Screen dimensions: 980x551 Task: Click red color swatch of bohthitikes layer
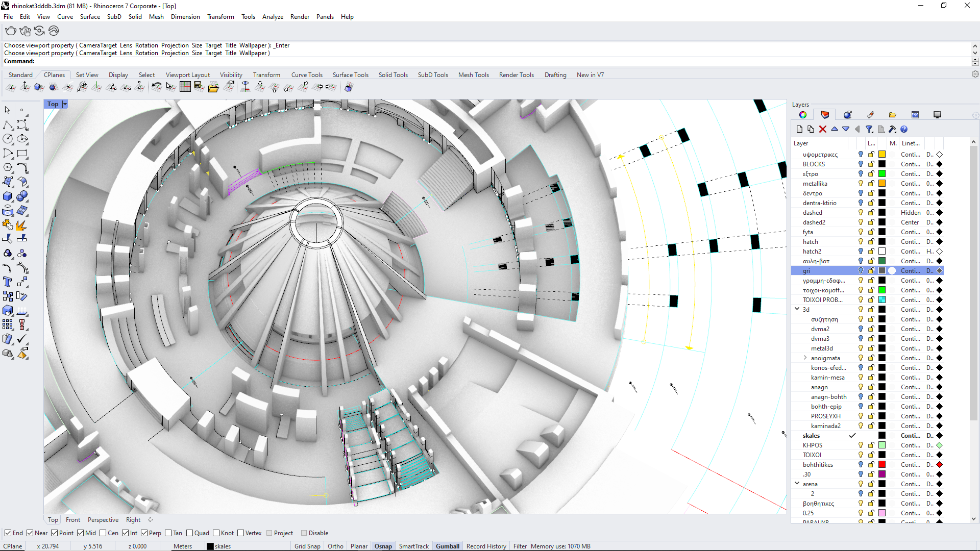881,465
